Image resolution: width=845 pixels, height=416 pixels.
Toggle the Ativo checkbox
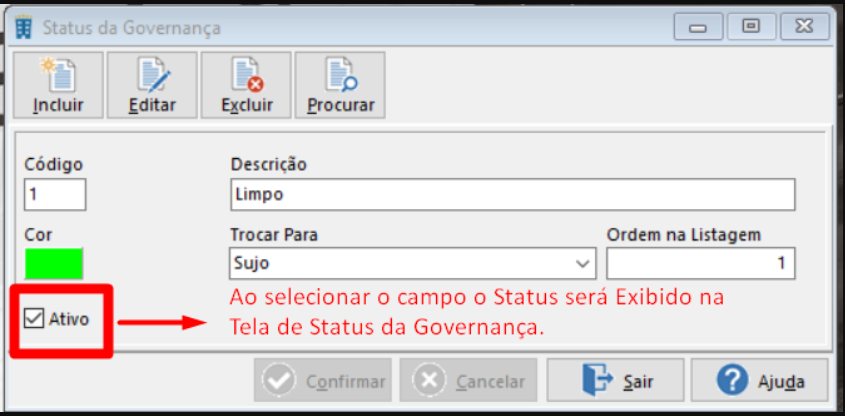pos(34,319)
